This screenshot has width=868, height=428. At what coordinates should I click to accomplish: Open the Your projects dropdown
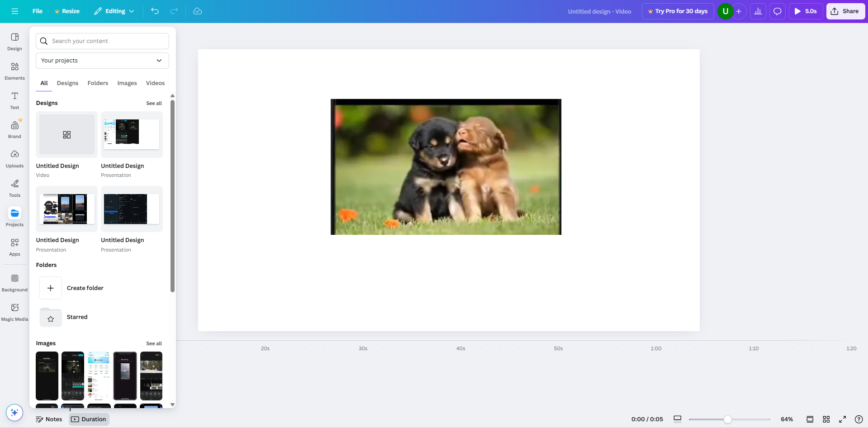click(x=102, y=60)
